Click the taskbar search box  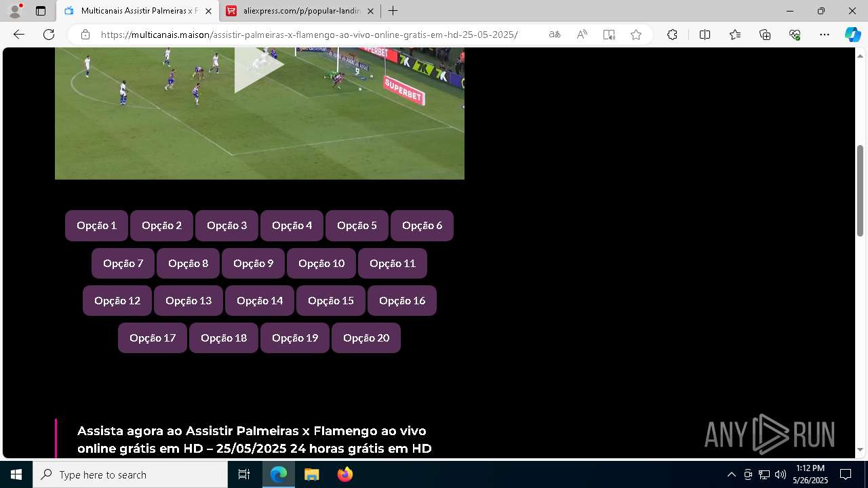coord(130,474)
